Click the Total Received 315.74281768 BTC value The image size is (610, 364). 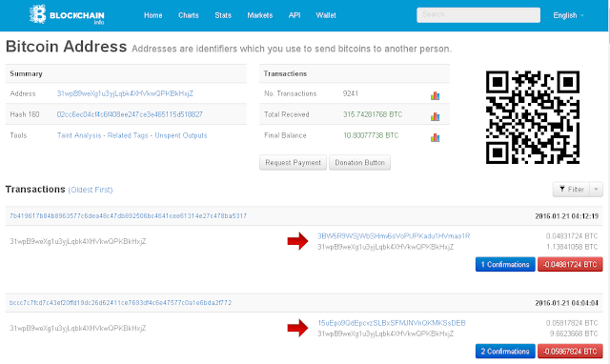pos(373,114)
